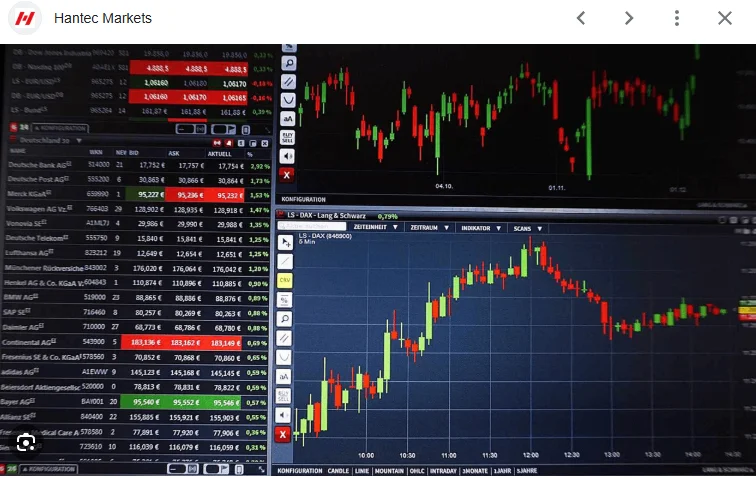
Task: Mute sound with upper chart speaker icon
Action: tap(287, 156)
